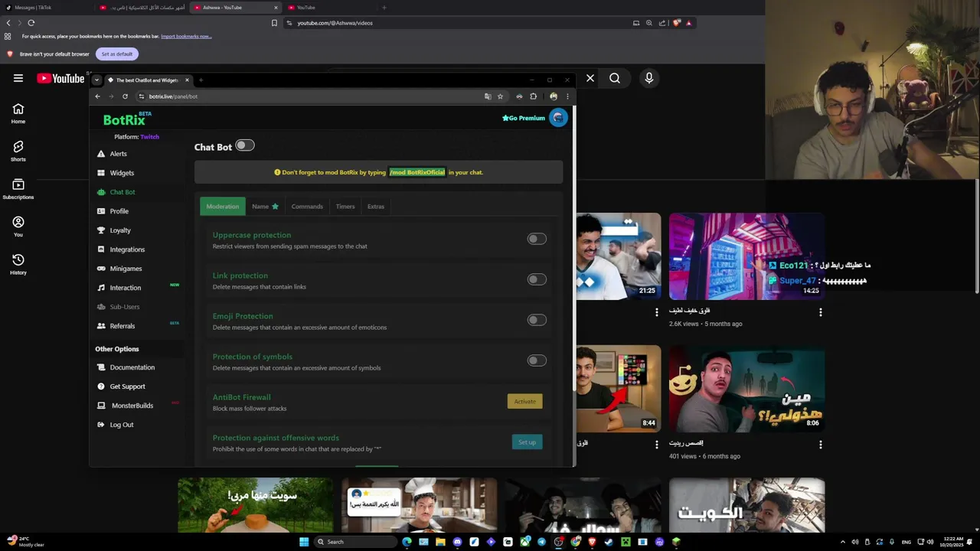This screenshot has height=551, width=980.
Task: Open YouTube search magnifier icon
Action: pyautogui.click(x=615, y=78)
